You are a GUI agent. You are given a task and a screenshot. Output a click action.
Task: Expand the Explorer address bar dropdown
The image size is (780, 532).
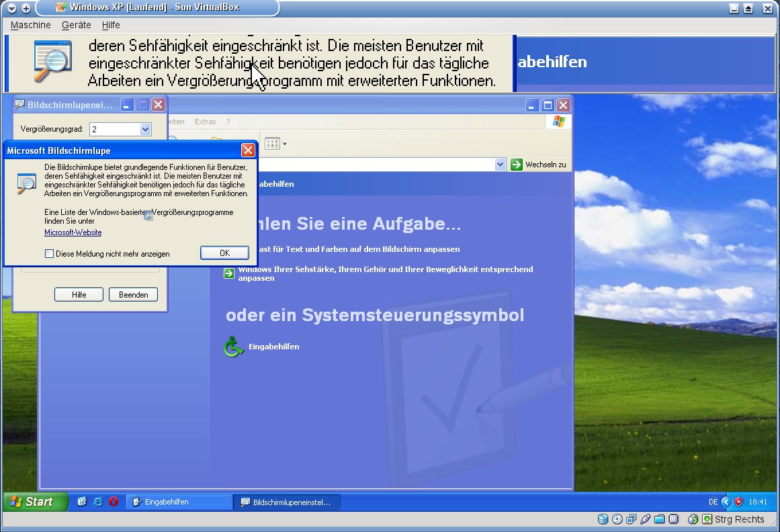500,165
